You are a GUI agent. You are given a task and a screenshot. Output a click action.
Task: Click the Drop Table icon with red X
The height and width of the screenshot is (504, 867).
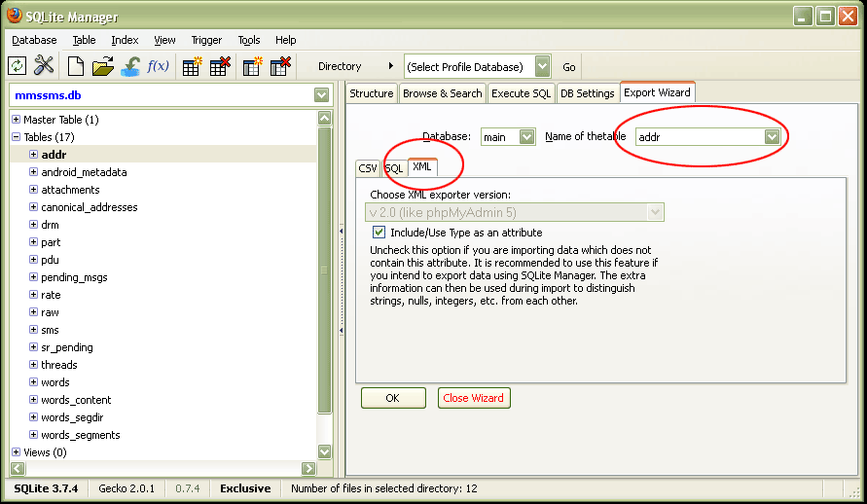(220, 66)
